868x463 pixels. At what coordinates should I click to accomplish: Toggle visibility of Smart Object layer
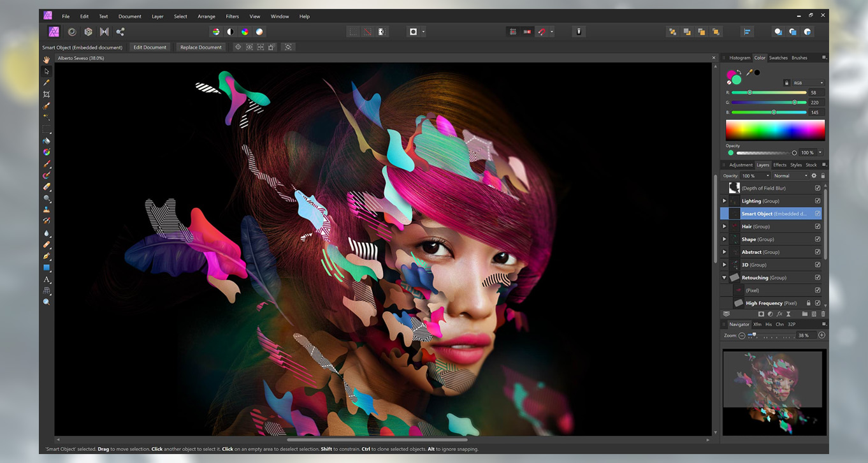(x=818, y=214)
